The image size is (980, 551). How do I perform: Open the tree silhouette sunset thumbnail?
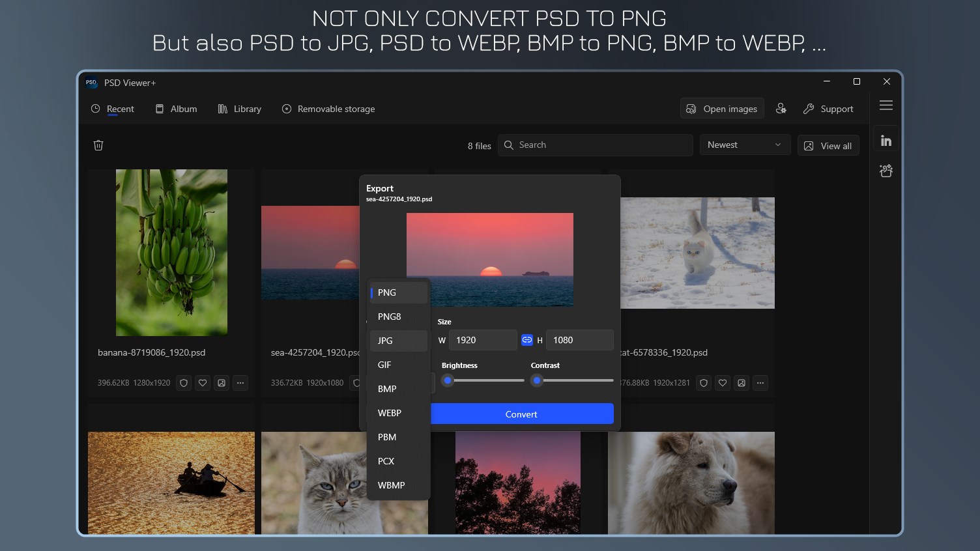518,483
